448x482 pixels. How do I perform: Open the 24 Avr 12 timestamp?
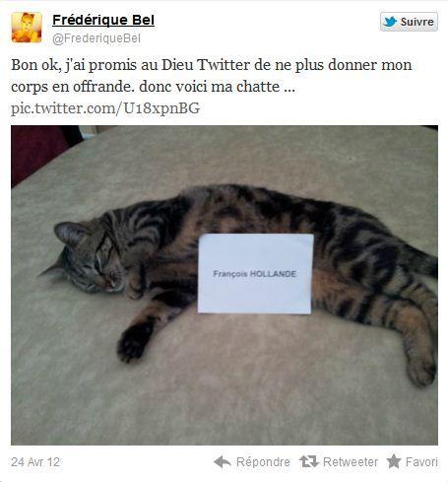click(x=35, y=462)
